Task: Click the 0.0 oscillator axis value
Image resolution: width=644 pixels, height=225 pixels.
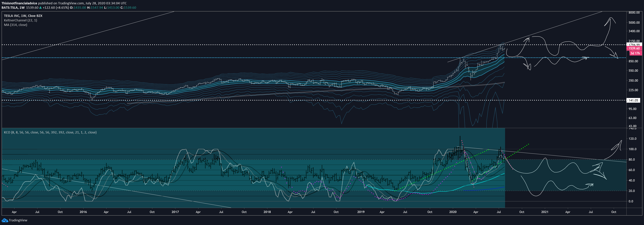Action: pos(631,201)
